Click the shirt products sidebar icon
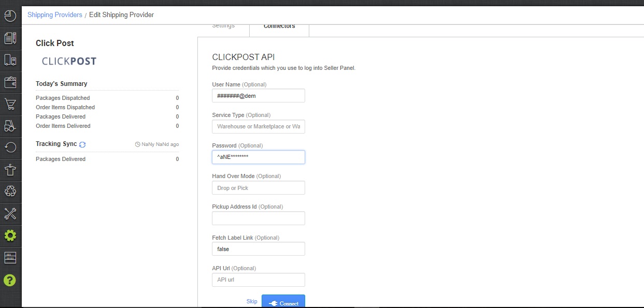This screenshot has width=644, height=308. coord(10,169)
